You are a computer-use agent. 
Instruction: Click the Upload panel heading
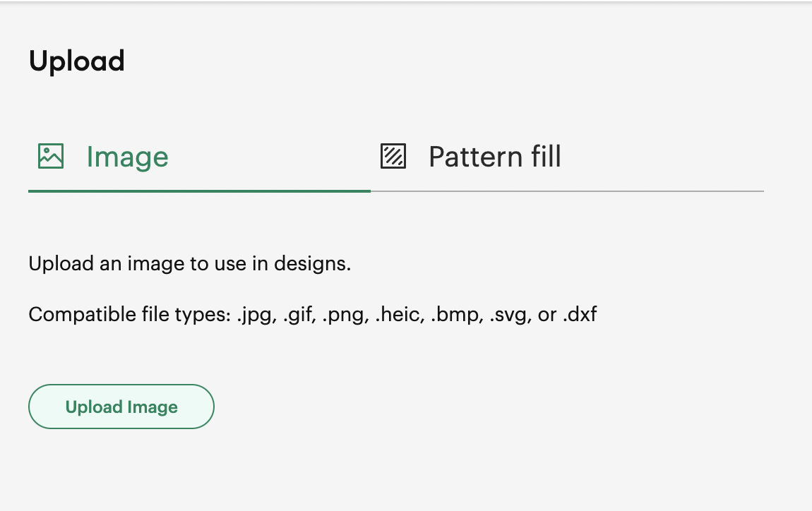[x=77, y=61]
